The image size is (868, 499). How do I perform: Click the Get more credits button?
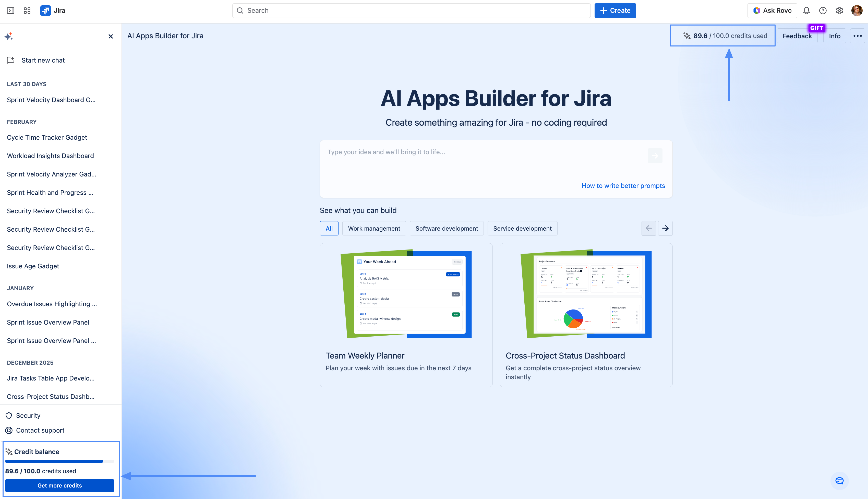click(x=59, y=485)
